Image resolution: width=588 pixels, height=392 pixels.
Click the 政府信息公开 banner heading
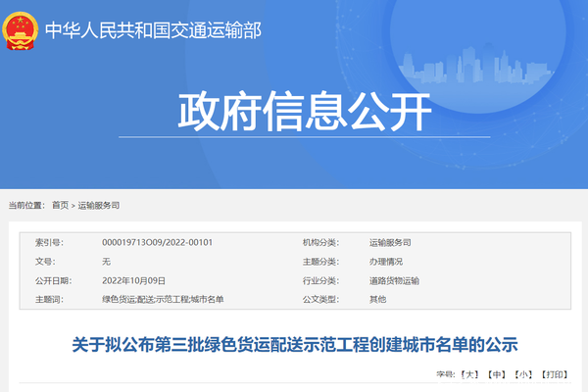(x=305, y=115)
